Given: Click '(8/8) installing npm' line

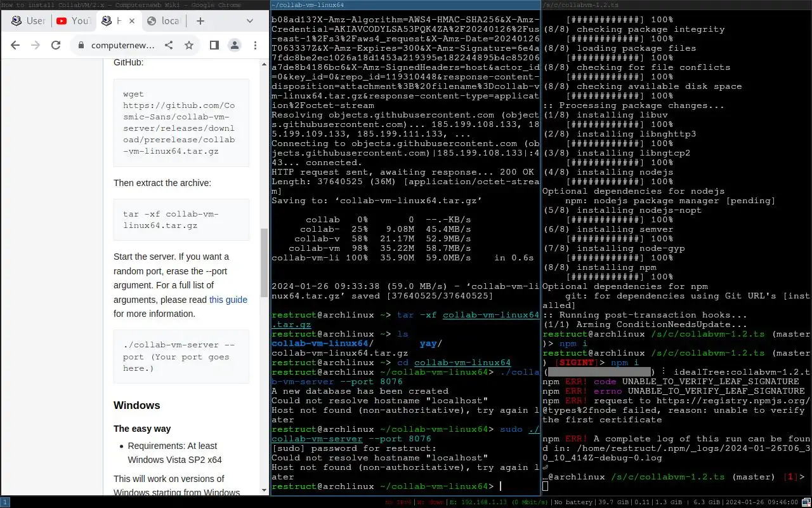Looking at the screenshot, I should point(599,267).
